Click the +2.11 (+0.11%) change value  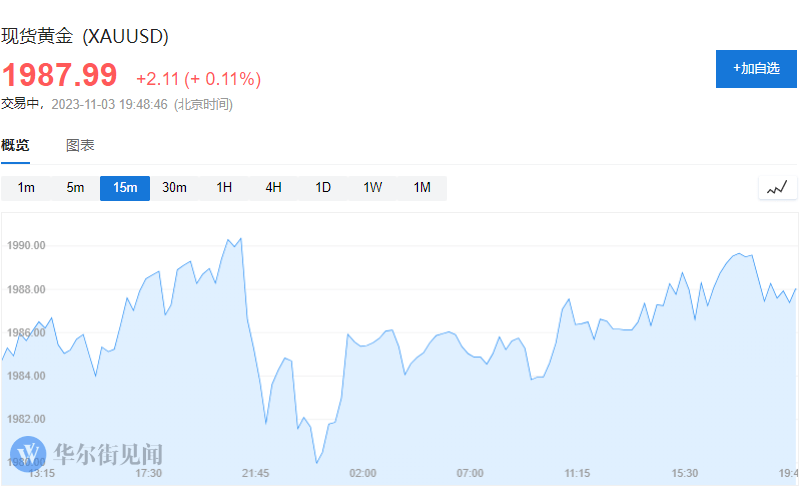click(x=198, y=78)
